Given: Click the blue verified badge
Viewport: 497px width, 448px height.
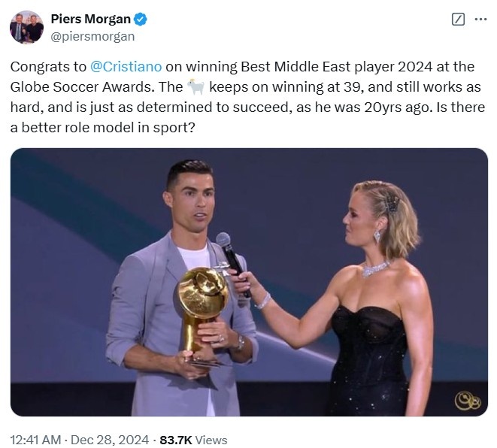Looking at the screenshot, I should click(141, 20).
